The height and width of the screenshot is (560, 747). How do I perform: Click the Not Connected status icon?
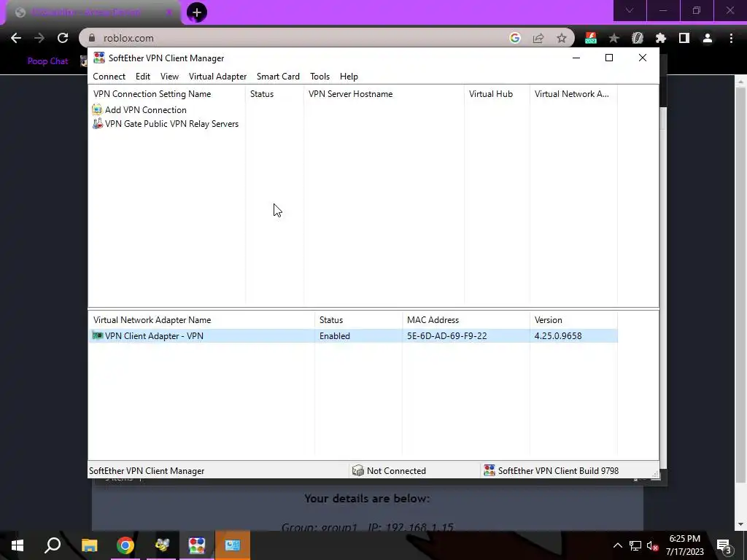(x=357, y=470)
